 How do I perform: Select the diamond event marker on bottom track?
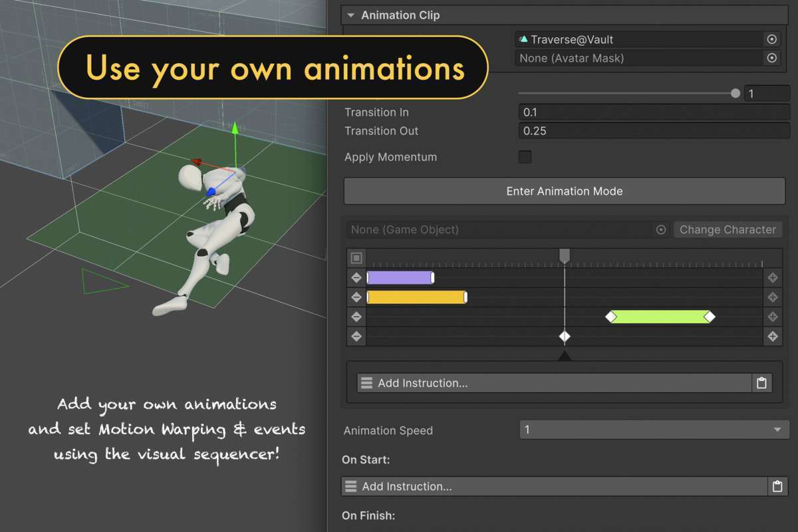(x=565, y=336)
